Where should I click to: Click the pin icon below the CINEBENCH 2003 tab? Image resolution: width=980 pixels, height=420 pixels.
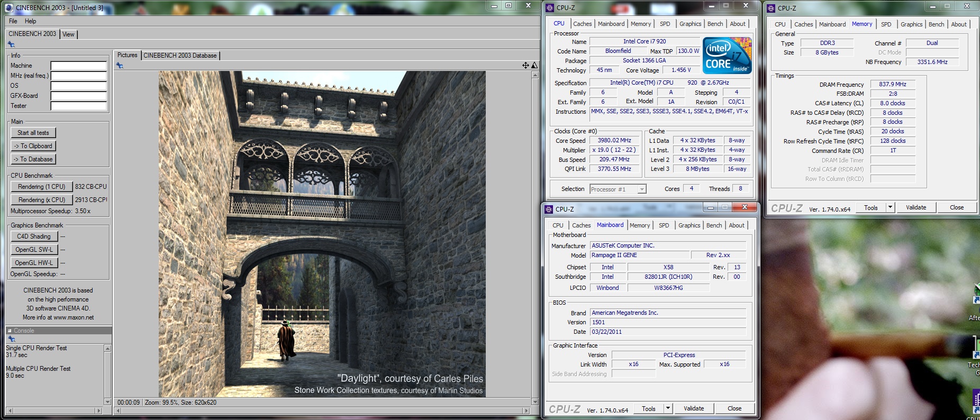[11, 44]
